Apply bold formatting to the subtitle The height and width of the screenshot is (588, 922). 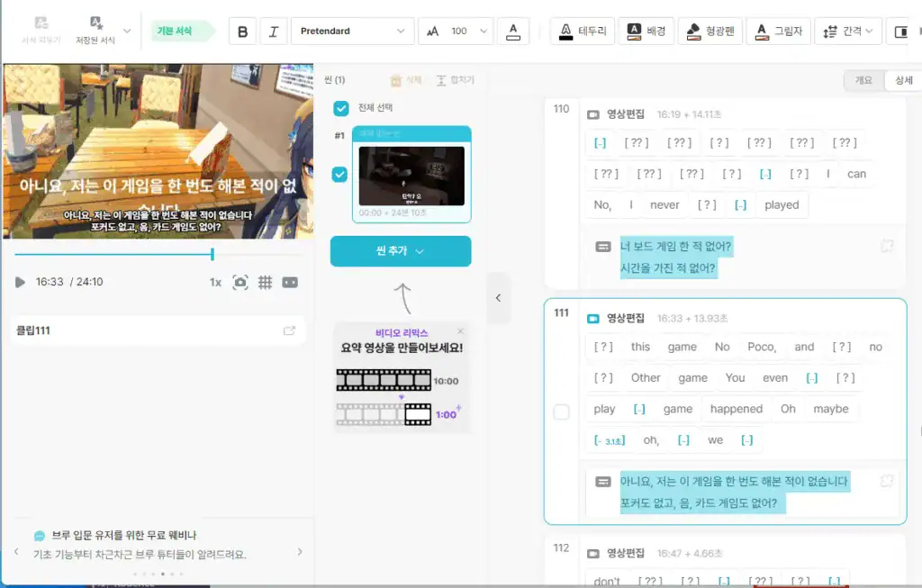tap(241, 31)
